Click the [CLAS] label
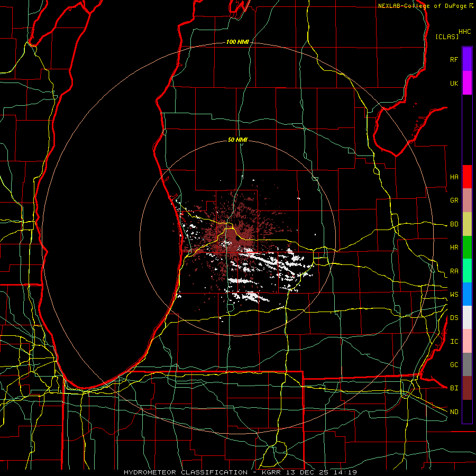Screen dimensions: 476x476 (447, 36)
